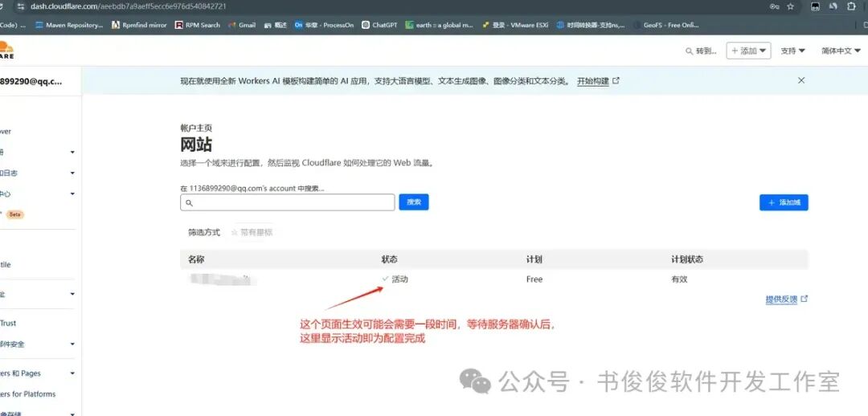This screenshot has height=416, width=868.
Task: Open the Trust sidebar item
Action: click(8, 323)
